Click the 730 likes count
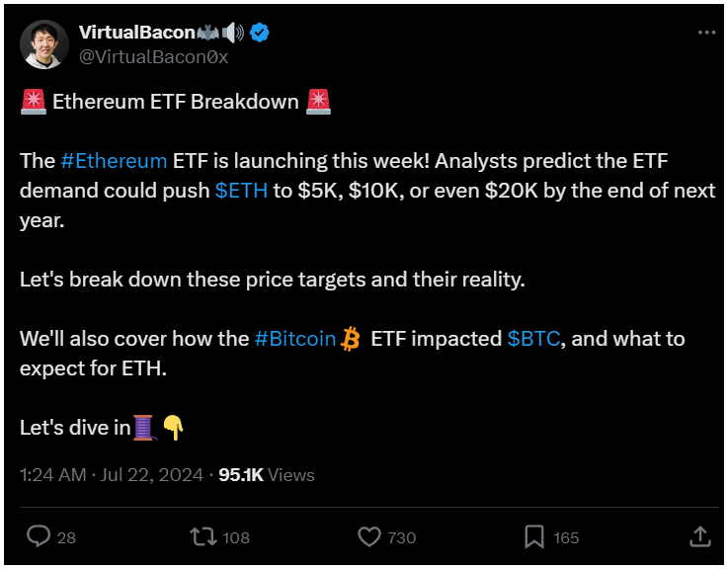 click(x=402, y=537)
